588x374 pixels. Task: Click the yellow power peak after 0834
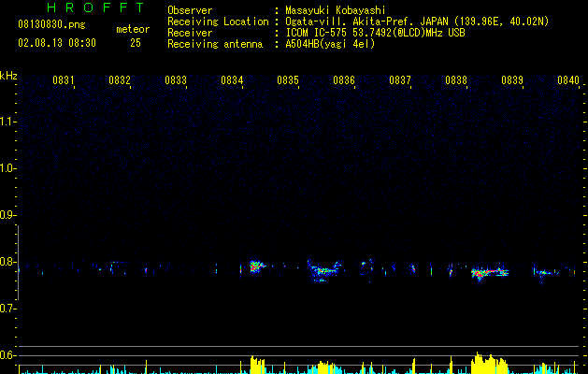[x=257, y=365]
